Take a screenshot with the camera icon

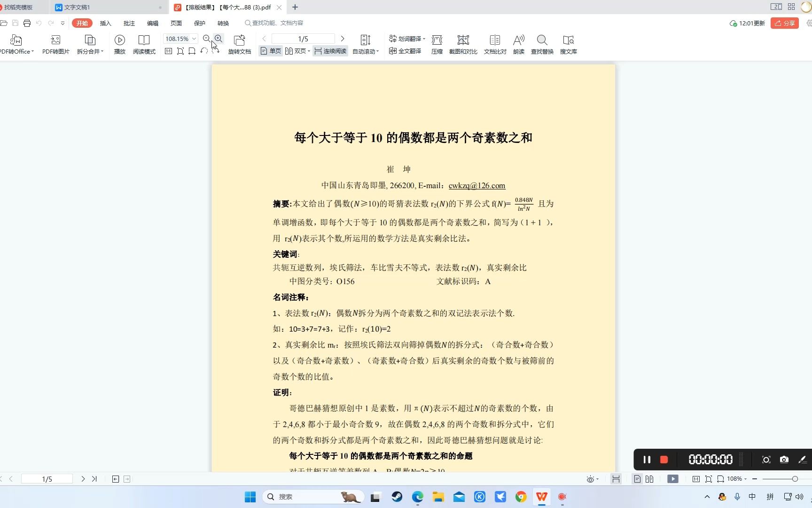pos(784,460)
